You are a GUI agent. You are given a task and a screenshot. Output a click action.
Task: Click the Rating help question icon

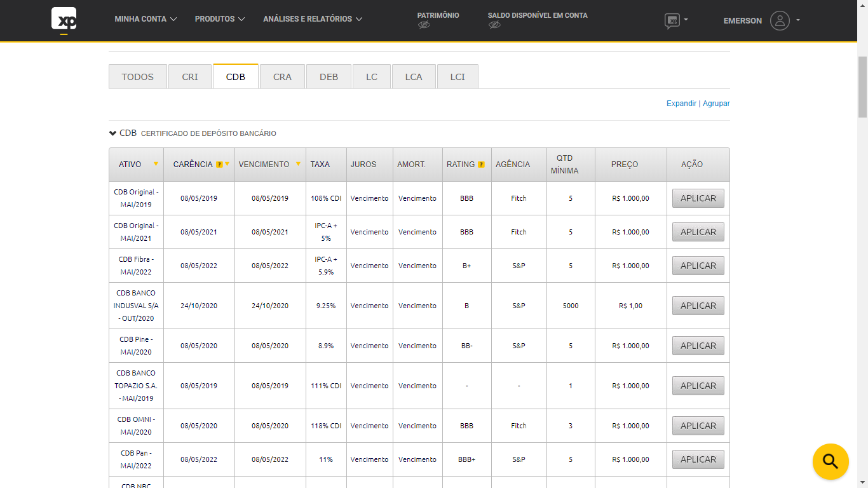[481, 165]
